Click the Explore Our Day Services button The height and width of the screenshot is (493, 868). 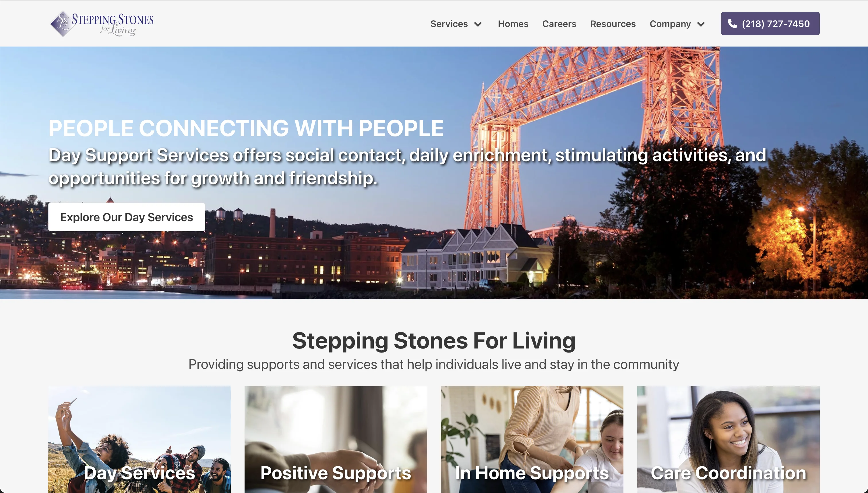(x=126, y=217)
